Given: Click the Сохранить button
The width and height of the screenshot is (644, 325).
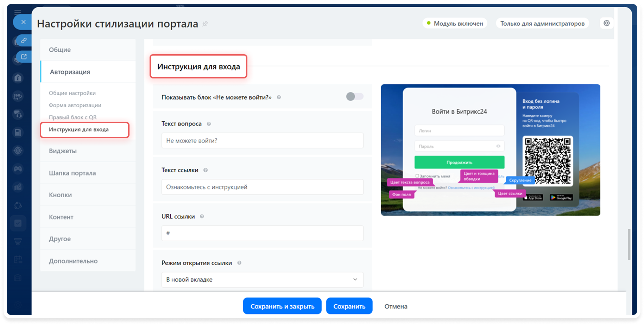Looking at the screenshot, I should pyautogui.click(x=349, y=306).
